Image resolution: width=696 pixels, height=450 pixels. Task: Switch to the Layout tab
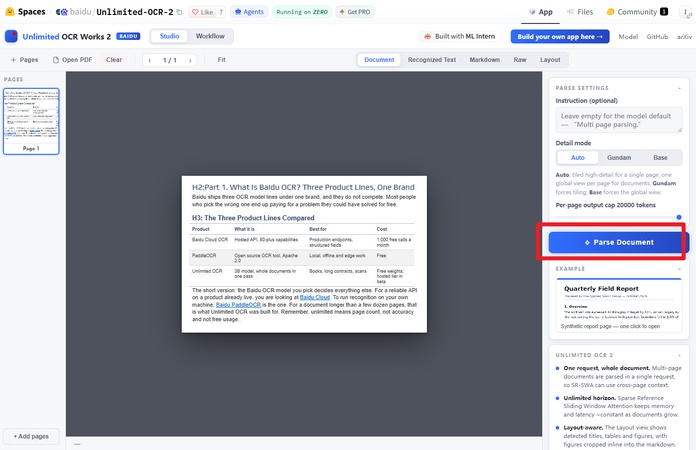pyautogui.click(x=550, y=60)
